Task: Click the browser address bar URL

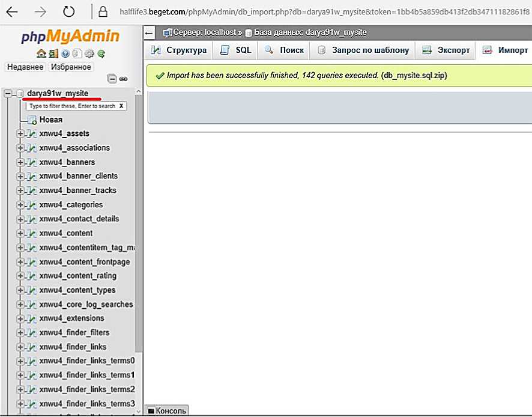Action: pyautogui.click(x=324, y=12)
